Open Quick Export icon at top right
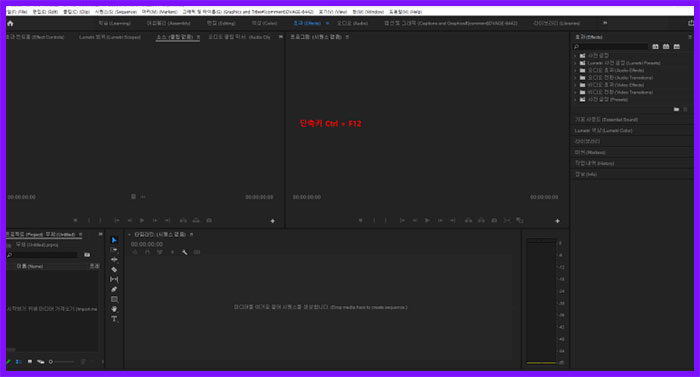 click(x=691, y=23)
